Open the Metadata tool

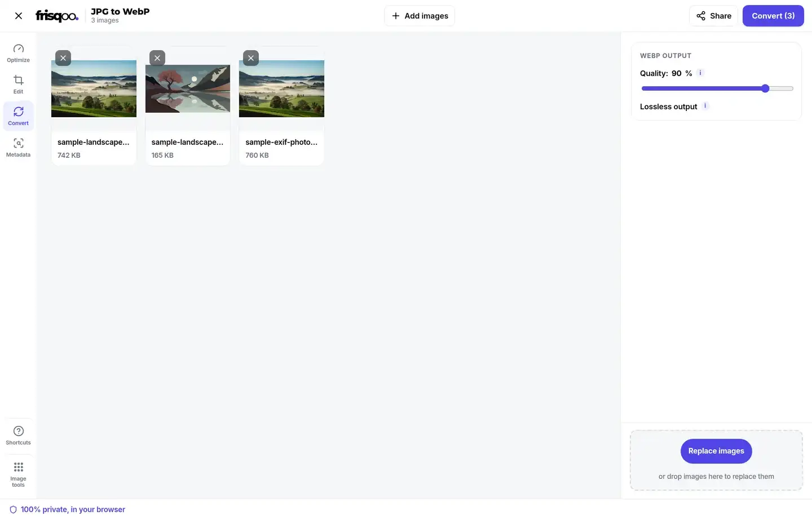18,148
